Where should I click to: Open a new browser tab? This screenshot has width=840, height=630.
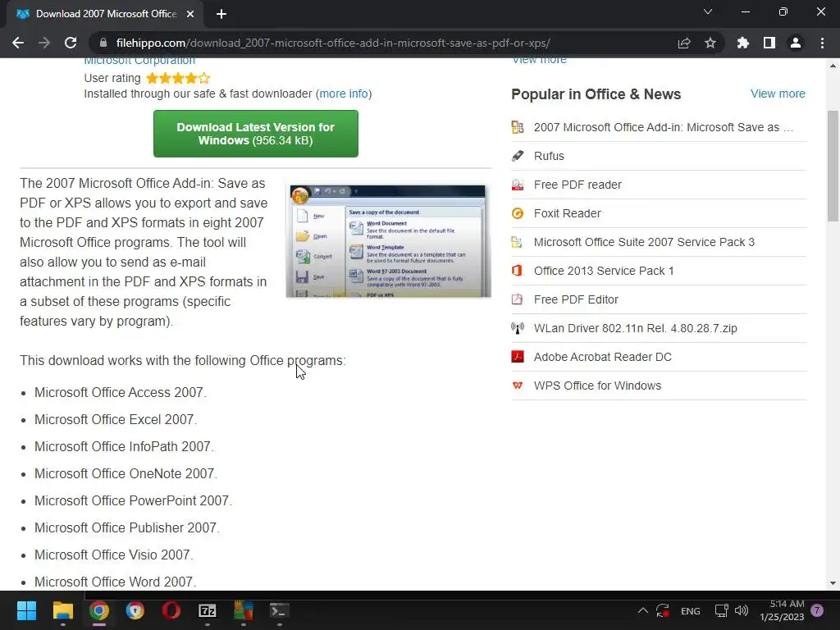tap(221, 14)
